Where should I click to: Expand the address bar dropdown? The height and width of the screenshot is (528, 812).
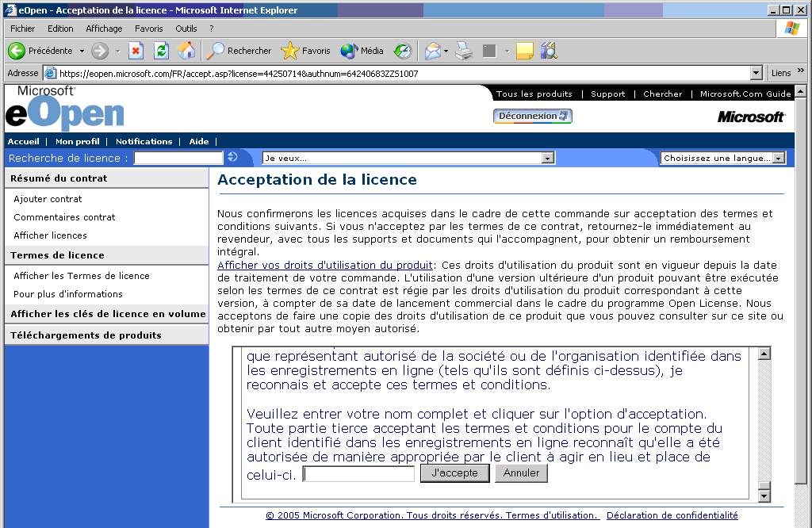(x=756, y=73)
